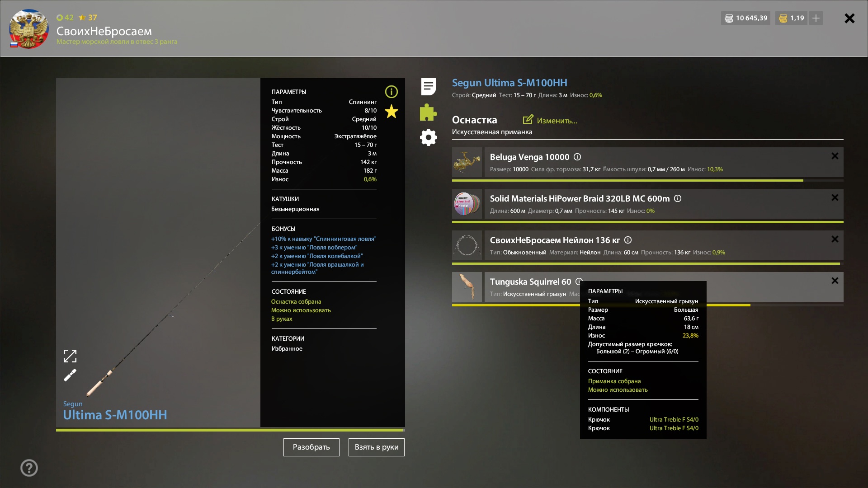
Task: Open the puzzle piece components tab
Action: coord(428,112)
